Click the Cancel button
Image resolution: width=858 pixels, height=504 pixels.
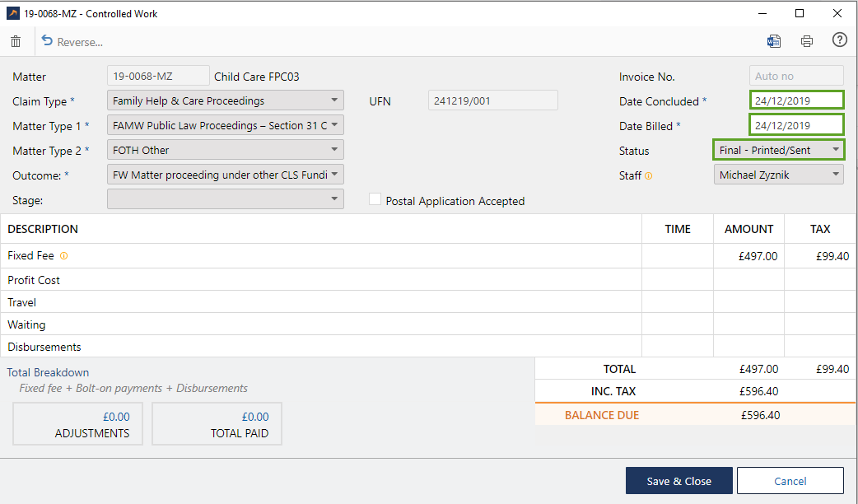pos(790,481)
